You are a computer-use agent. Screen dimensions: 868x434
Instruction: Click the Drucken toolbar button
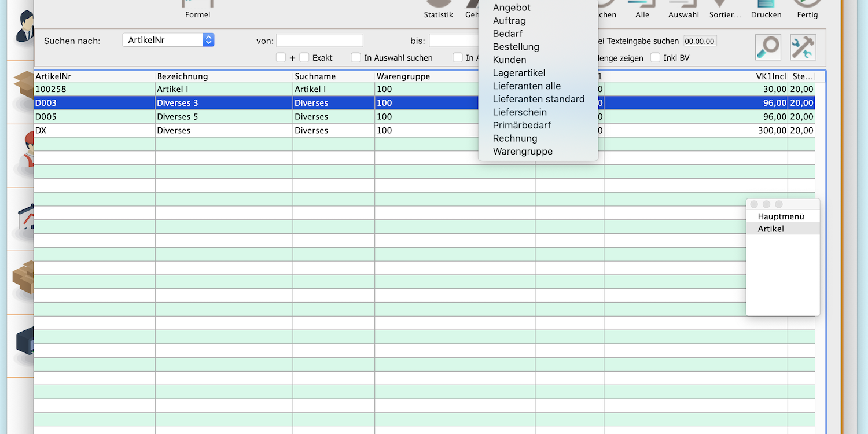click(766, 9)
